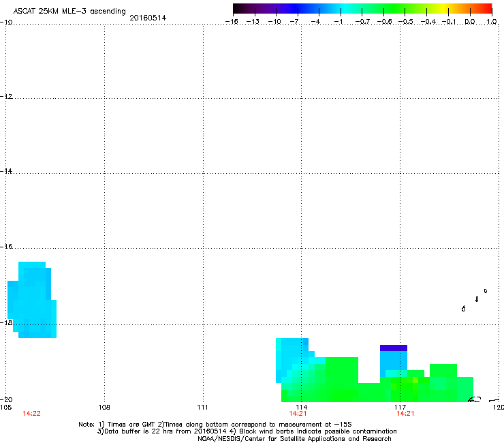This screenshot has width=504, height=443.
Task: Click the -20 latitude axis label
Action: (6, 399)
